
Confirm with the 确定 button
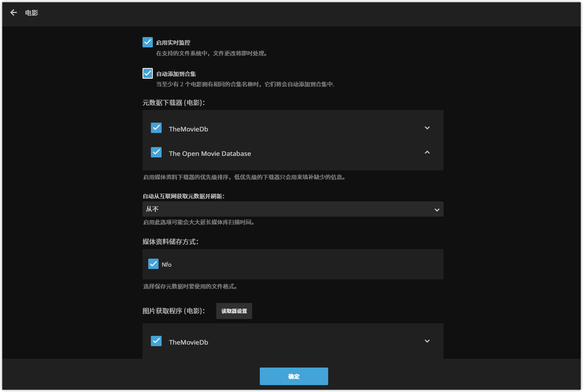pos(294,376)
